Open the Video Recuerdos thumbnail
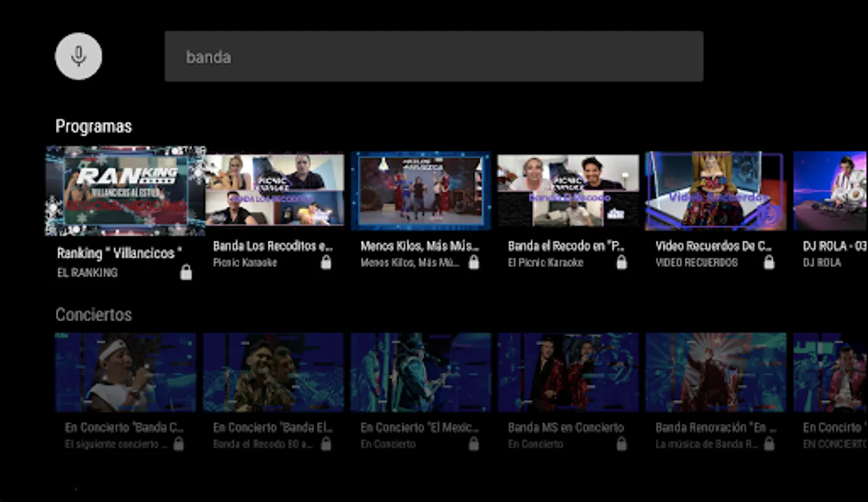 [x=716, y=191]
